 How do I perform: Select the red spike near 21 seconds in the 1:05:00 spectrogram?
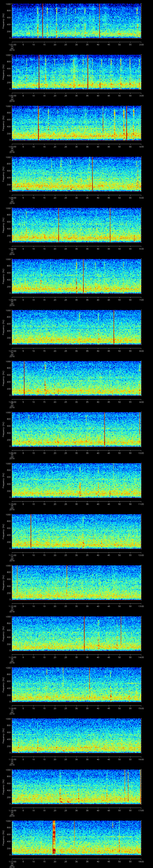59,225
